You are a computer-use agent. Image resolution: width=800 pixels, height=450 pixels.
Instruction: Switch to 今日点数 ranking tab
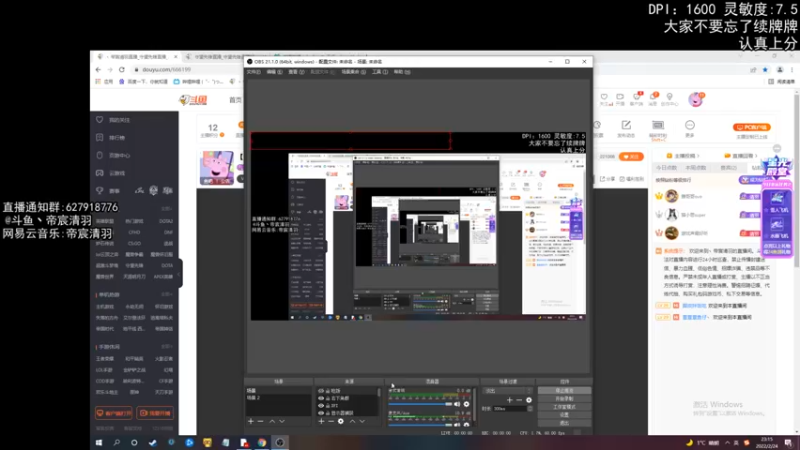coord(666,168)
